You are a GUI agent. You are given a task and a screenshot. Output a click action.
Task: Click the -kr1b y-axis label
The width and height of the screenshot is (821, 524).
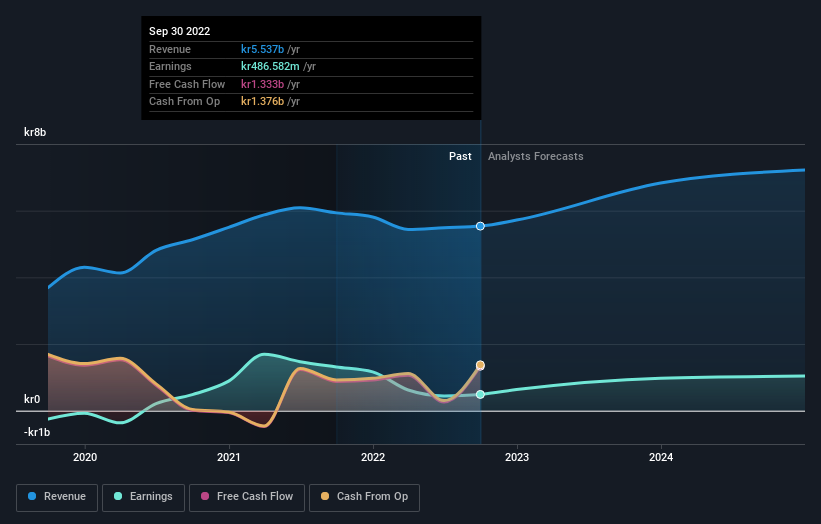pyautogui.click(x=37, y=432)
